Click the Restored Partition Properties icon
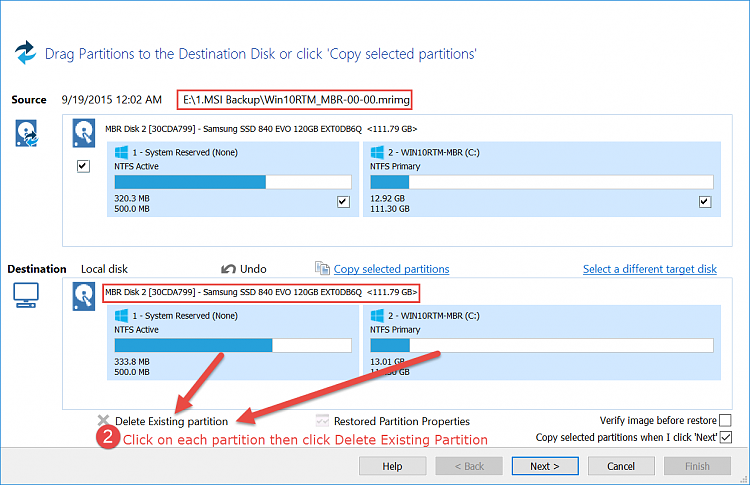 tap(322, 420)
